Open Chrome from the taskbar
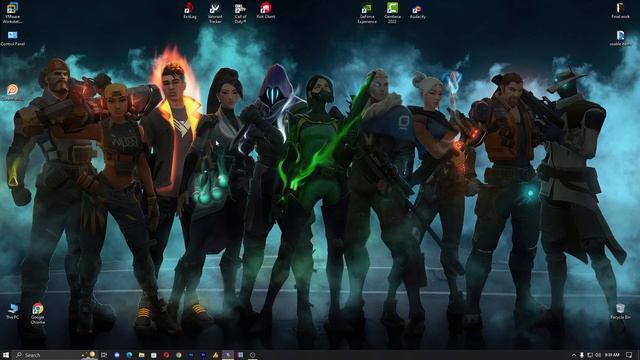 point(178,355)
